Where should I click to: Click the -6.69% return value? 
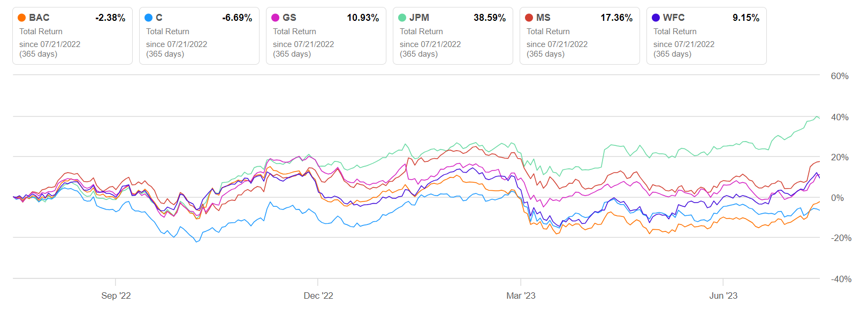(237, 18)
